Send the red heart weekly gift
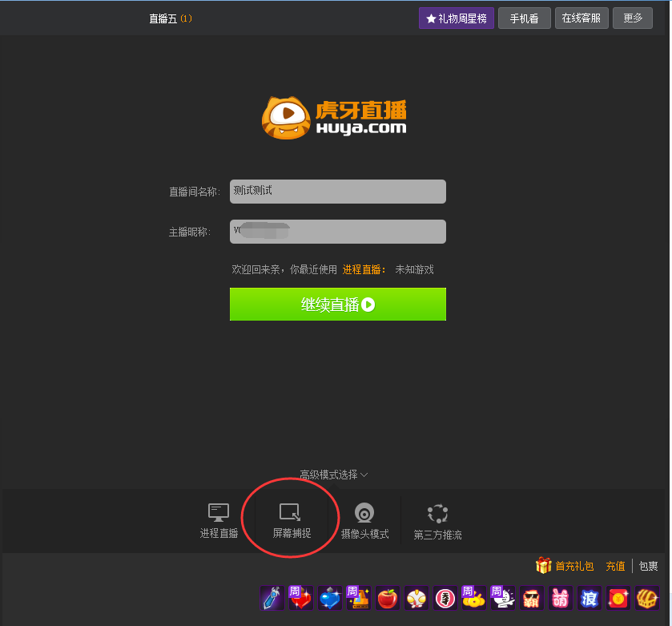The height and width of the screenshot is (626, 672). pyautogui.click(x=301, y=598)
